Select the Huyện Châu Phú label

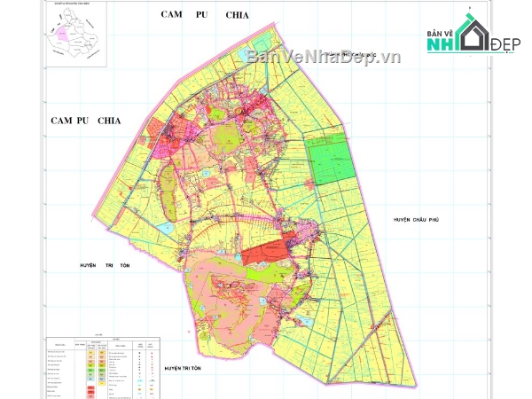(x=418, y=218)
